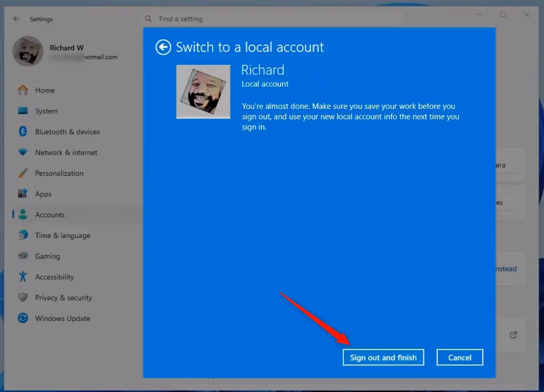Viewport: 544px width, 392px height.
Task: Open Accessibility settings
Action: click(x=54, y=277)
